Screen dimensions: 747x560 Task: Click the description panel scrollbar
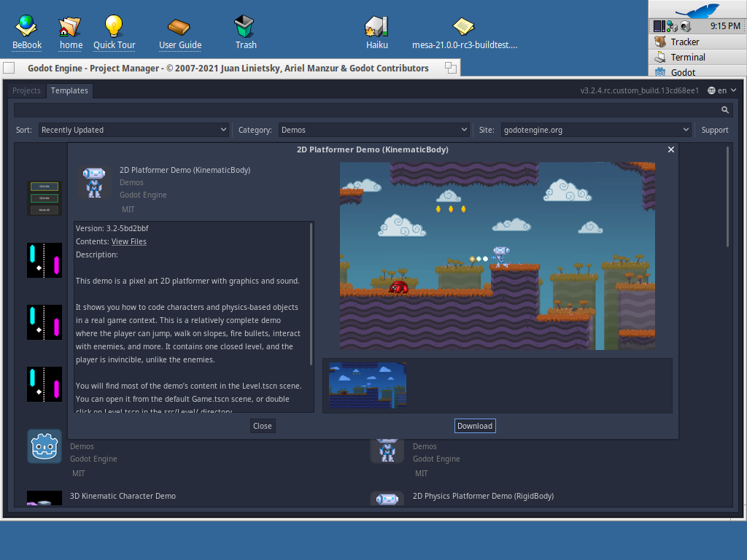(311, 294)
